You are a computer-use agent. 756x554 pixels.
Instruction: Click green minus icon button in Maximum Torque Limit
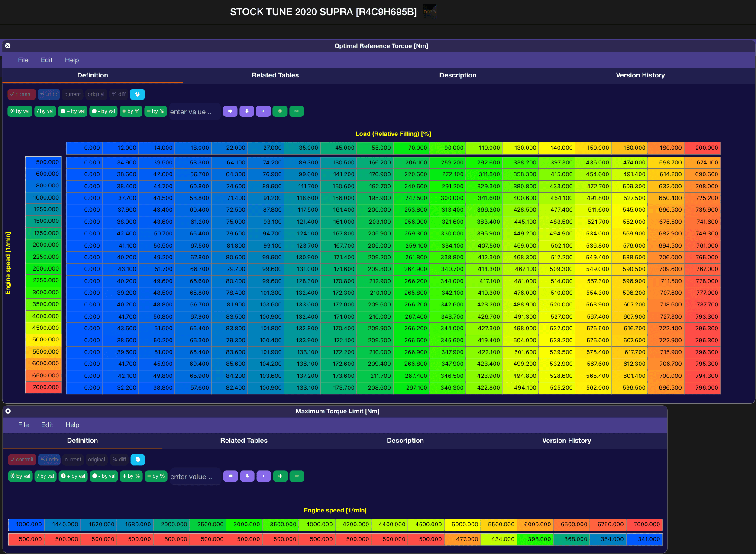[297, 476]
